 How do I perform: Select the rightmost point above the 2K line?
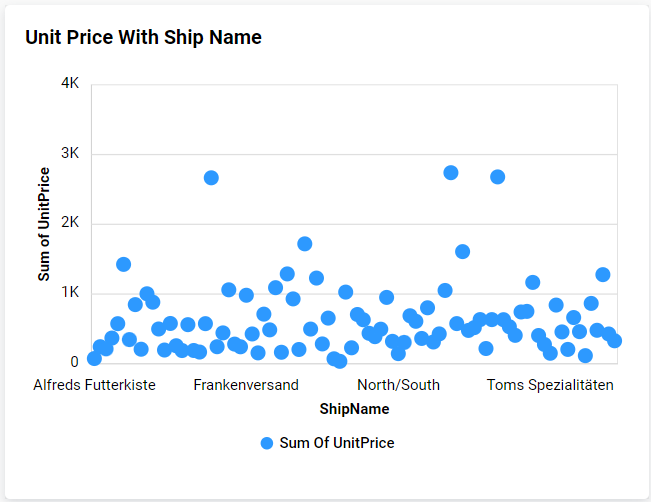pos(497,177)
